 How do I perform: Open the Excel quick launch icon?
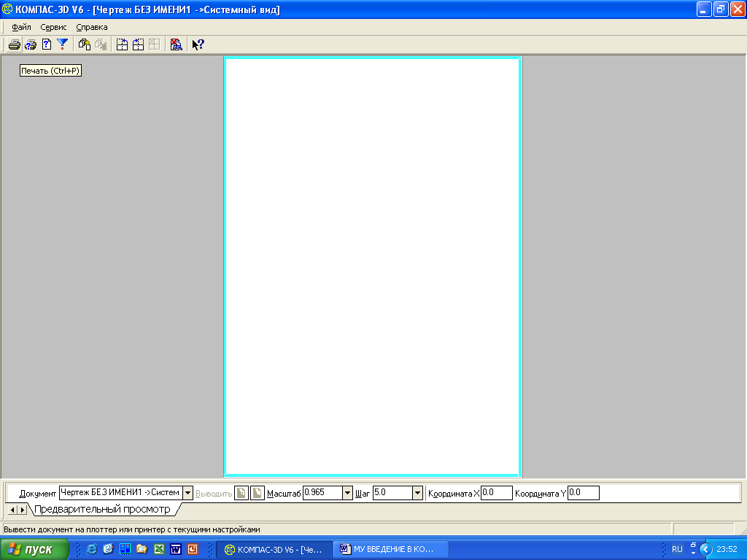point(158,549)
